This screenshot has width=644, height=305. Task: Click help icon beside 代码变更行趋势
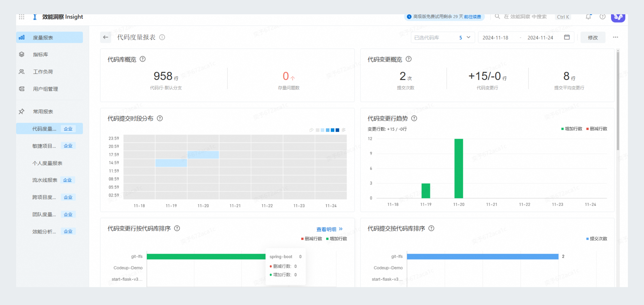tap(414, 119)
